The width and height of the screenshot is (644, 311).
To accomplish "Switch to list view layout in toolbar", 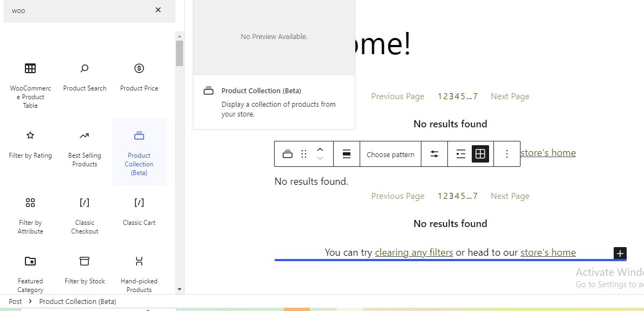I will 460,154.
